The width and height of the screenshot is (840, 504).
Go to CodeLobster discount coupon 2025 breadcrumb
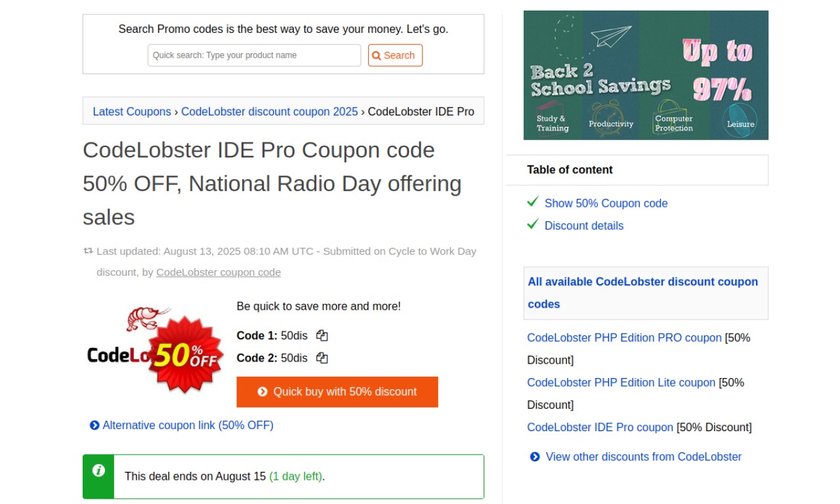click(270, 112)
